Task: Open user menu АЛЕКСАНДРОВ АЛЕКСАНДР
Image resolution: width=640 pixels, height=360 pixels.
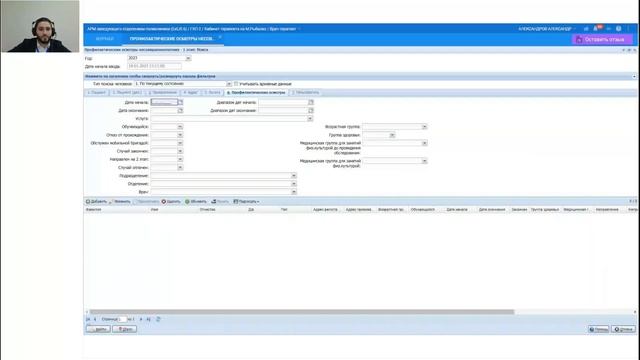Action: (x=547, y=29)
